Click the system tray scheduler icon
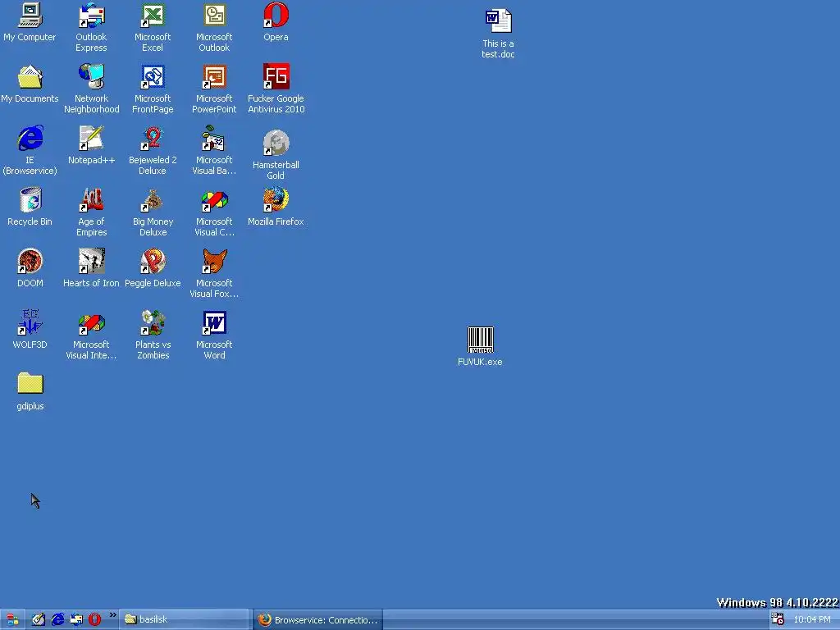This screenshot has height=630, width=840. tap(778, 619)
